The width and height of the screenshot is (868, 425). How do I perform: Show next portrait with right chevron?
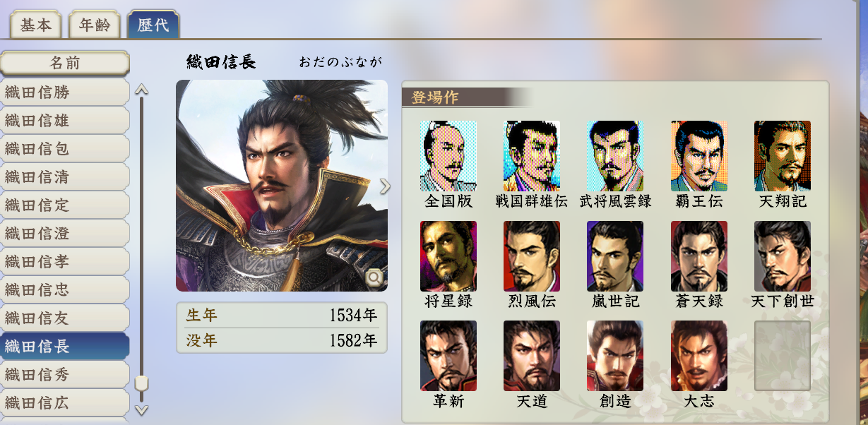coord(385,186)
